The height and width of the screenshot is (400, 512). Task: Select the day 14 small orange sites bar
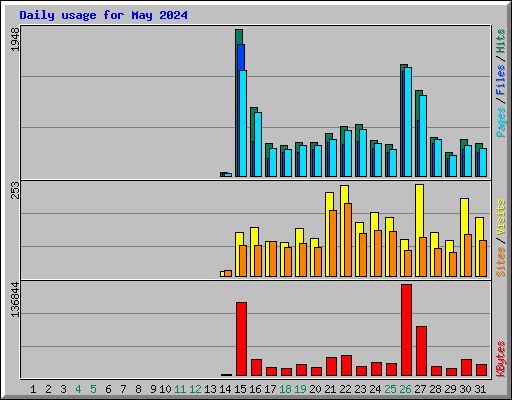click(228, 273)
